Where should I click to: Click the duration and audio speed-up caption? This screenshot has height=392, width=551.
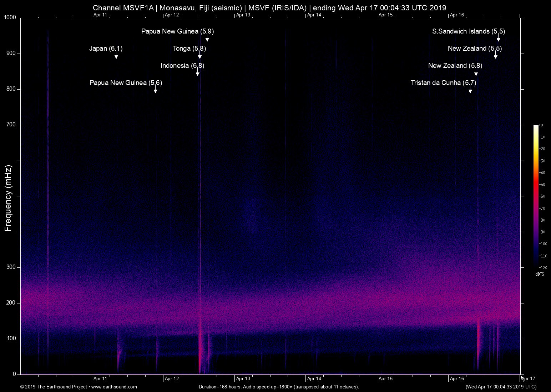pyautogui.click(x=278, y=387)
